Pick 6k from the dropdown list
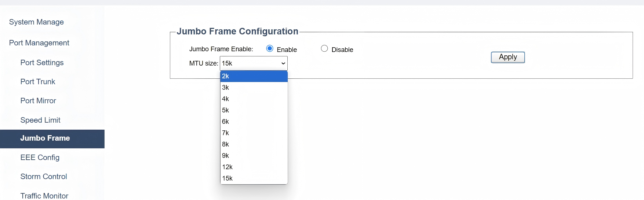Viewport: 644px width, 200px height. [254, 122]
